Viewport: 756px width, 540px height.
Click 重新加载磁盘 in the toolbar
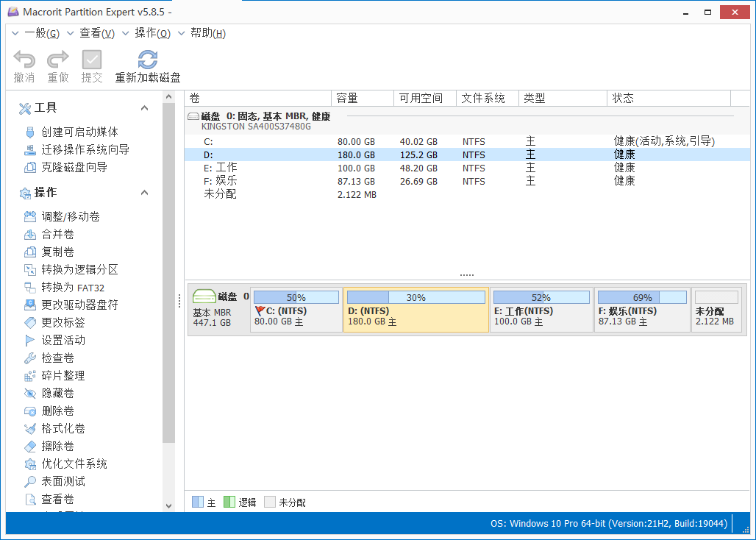point(147,65)
